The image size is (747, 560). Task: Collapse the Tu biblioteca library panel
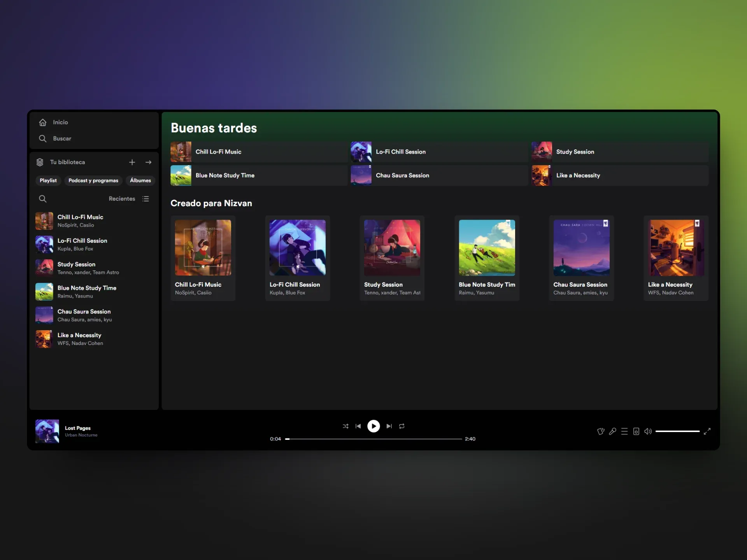pos(60,162)
